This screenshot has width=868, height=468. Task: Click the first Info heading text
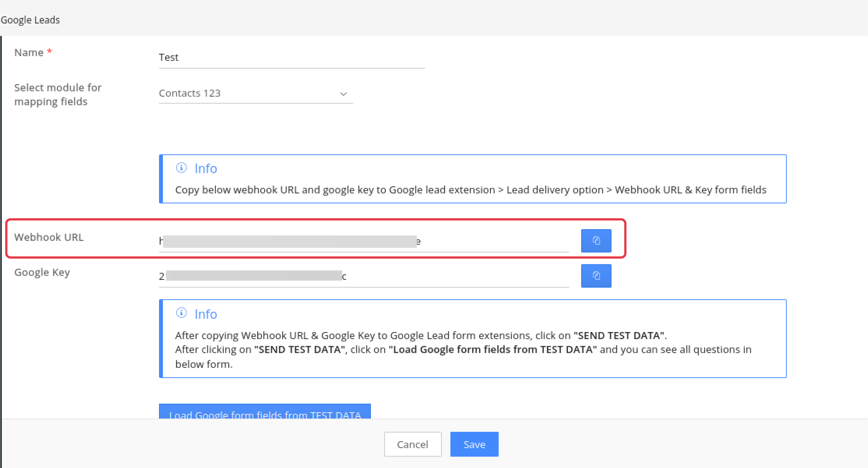click(206, 169)
